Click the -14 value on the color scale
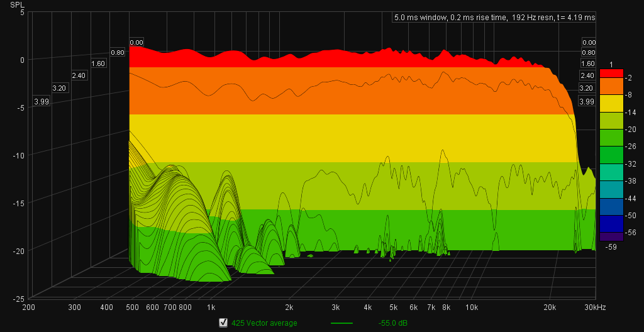This screenshot has height=332, width=644. pos(631,112)
